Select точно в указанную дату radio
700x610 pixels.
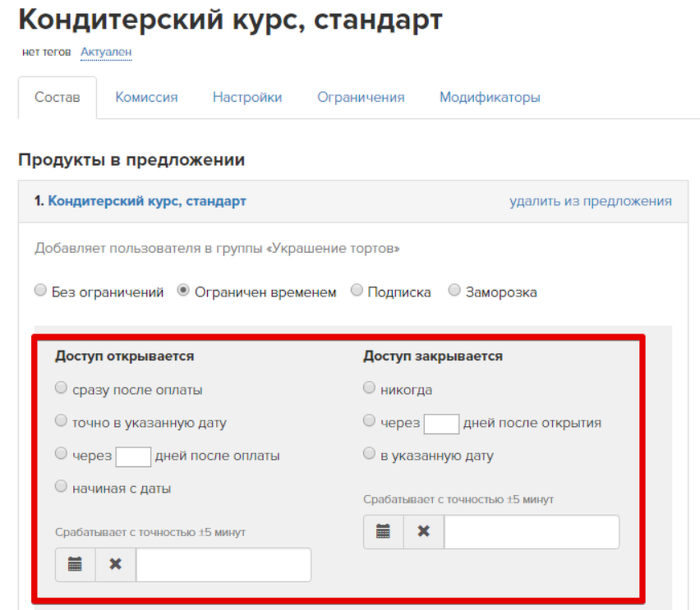pos(61,421)
